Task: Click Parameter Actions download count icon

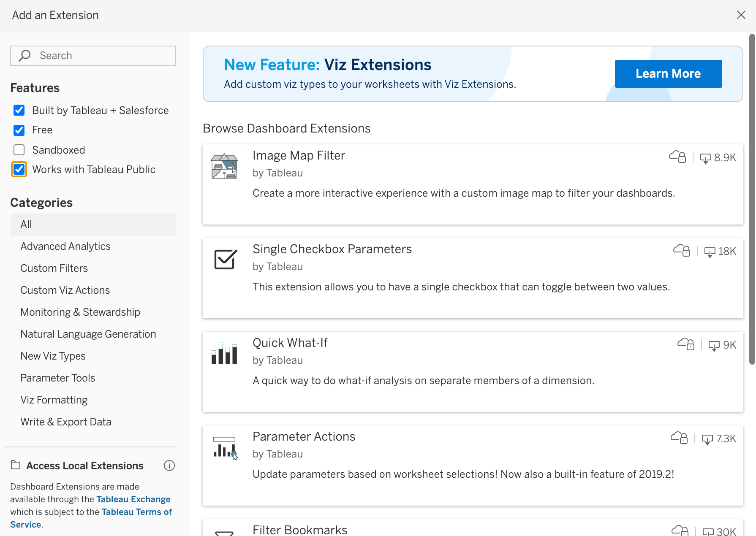Action: (x=707, y=439)
